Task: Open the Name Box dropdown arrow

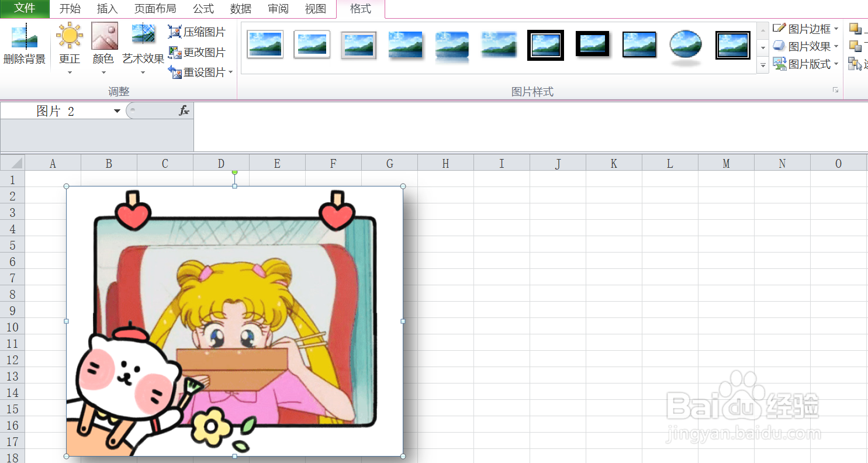Action: click(x=117, y=111)
